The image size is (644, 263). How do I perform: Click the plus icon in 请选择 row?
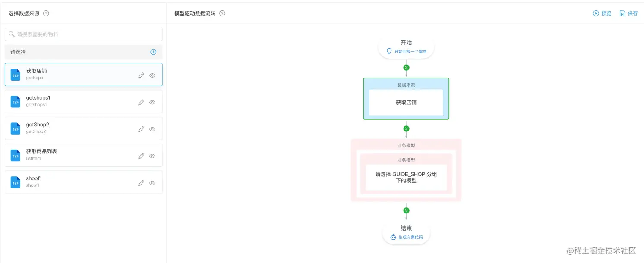point(153,52)
